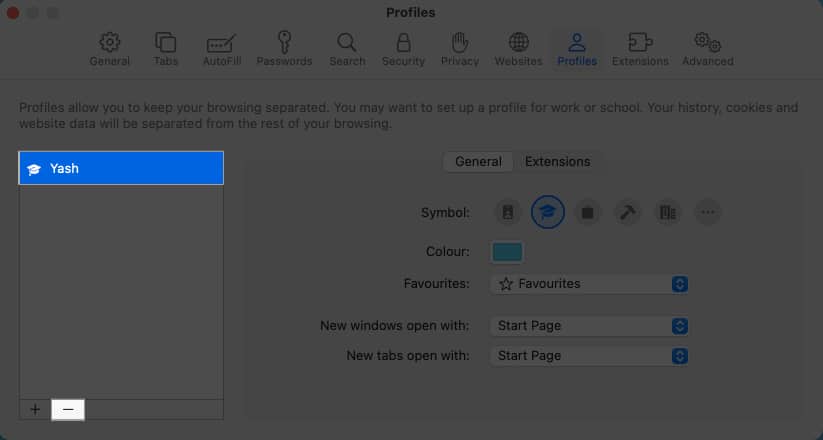
Task: Open 'New windows open with' dropdown
Action: (x=589, y=326)
